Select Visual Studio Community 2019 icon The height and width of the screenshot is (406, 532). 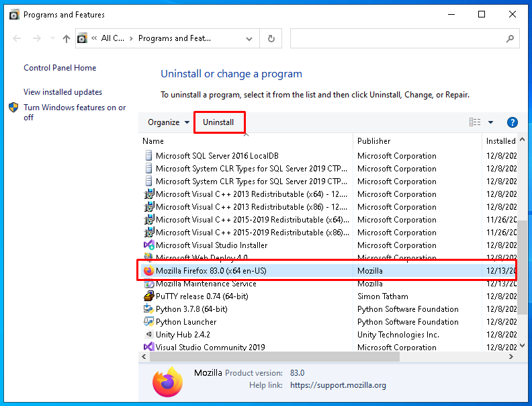pyautogui.click(x=148, y=347)
